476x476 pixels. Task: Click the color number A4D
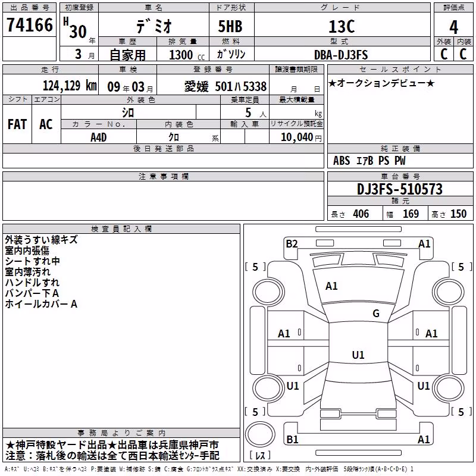click(x=99, y=137)
